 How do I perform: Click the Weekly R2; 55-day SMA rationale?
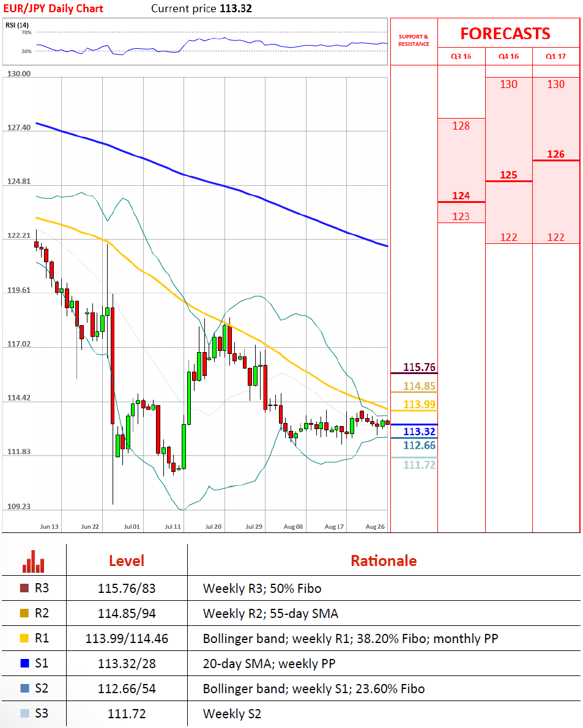[x=270, y=614]
